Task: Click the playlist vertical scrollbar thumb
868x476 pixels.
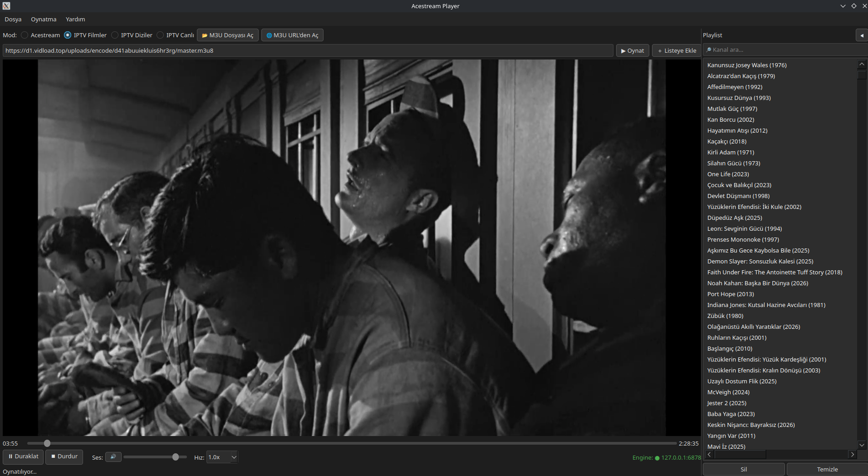Action: tap(862, 74)
